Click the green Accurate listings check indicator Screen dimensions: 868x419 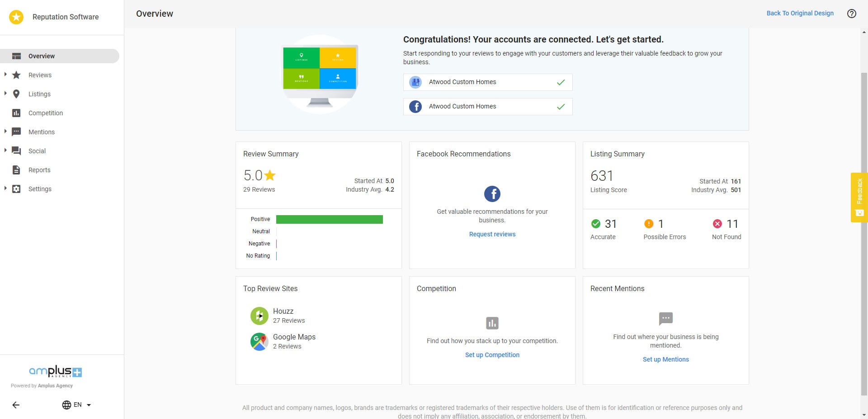coord(595,224)
